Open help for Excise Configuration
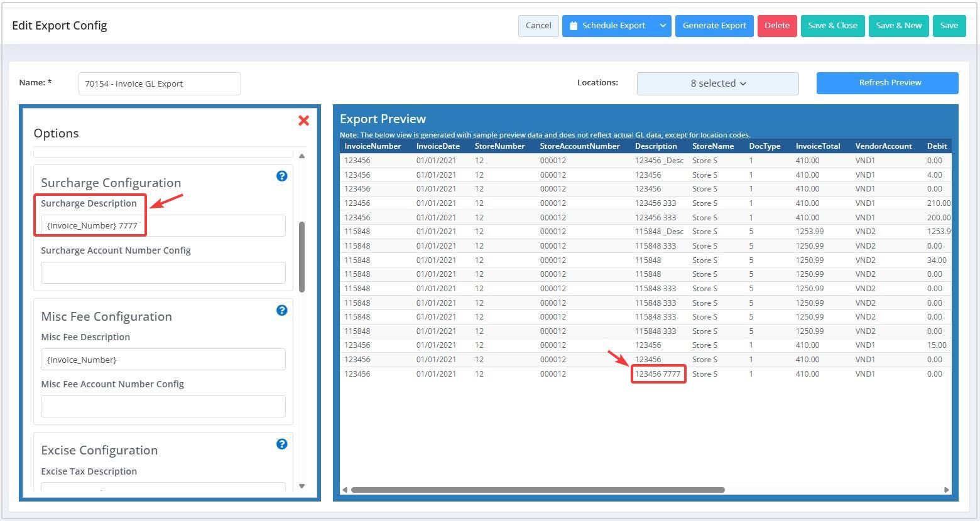The image size is (980, 521). point(282,444)
